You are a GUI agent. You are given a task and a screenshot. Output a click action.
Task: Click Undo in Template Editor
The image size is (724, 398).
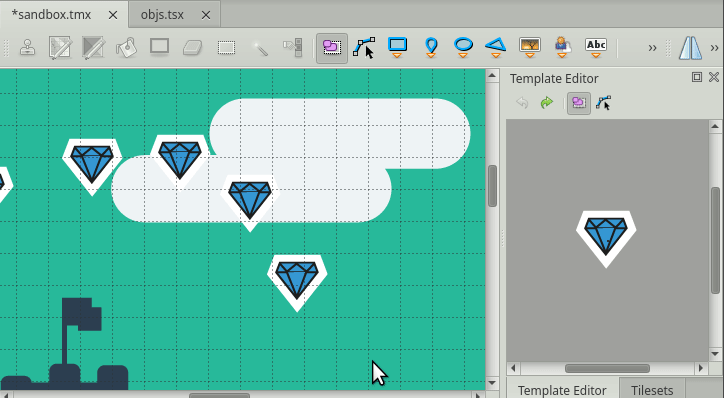click(x=522, y=103)
